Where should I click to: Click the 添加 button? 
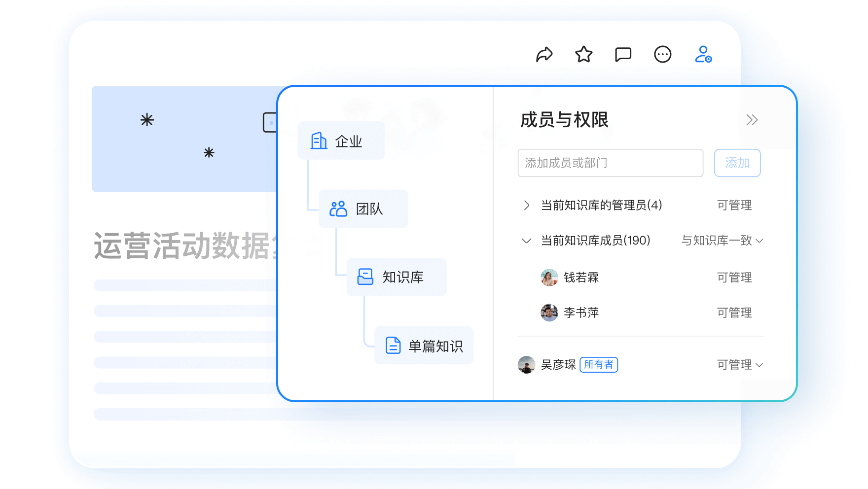click(737, 163)
